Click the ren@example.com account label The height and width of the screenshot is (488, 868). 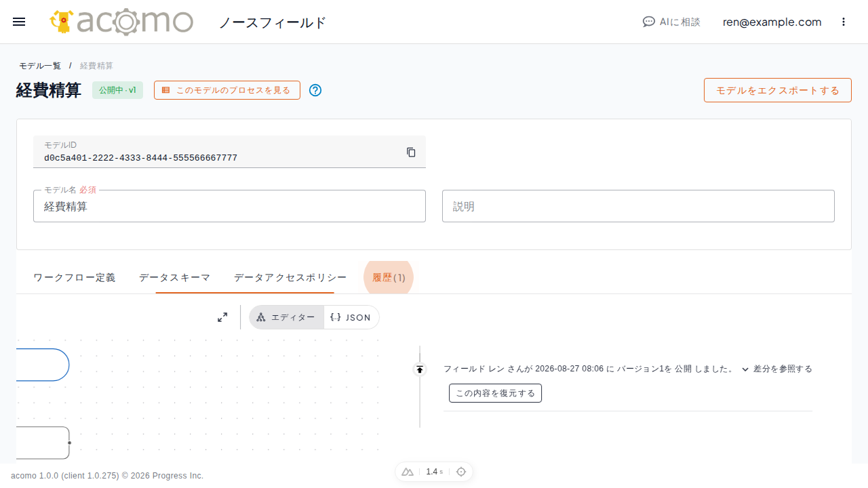(772, 22)
